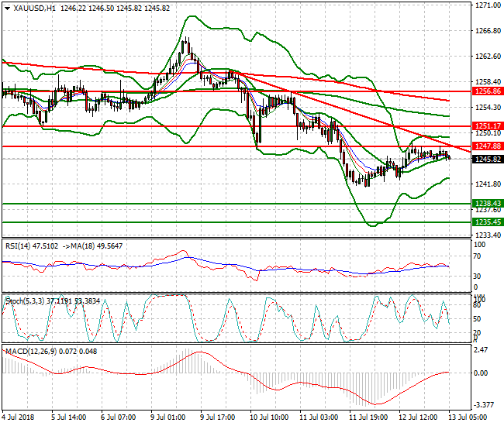Select the 1235.45 green support tag
504x426 pixels.
point(486,222)
